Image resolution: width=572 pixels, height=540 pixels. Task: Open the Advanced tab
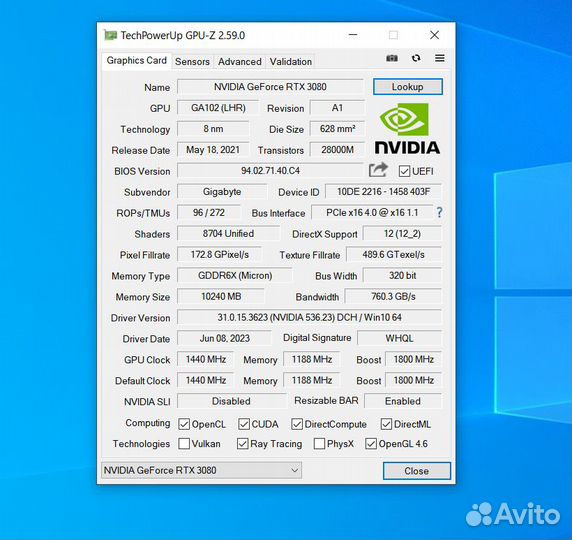tap(240, 62)
